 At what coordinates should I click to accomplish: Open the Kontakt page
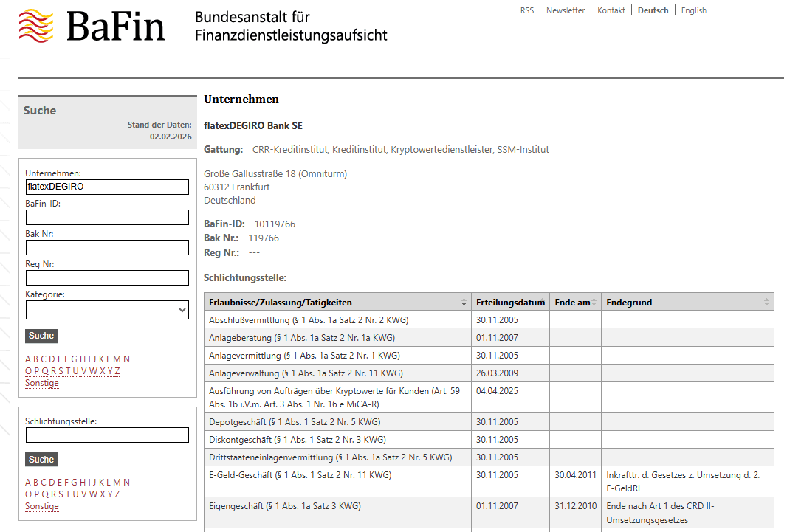coord(611,10)
